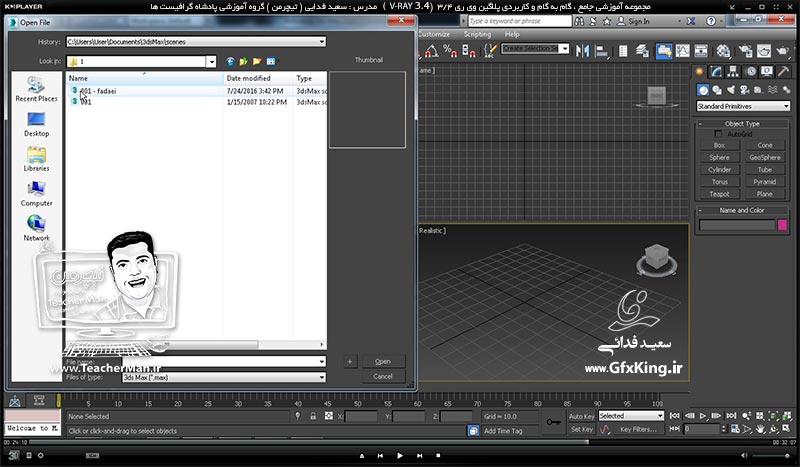The height and width of the screenshot is (467, 800).
Task: Go to Desktop in Open File sidebar
Action: (36, 124)
